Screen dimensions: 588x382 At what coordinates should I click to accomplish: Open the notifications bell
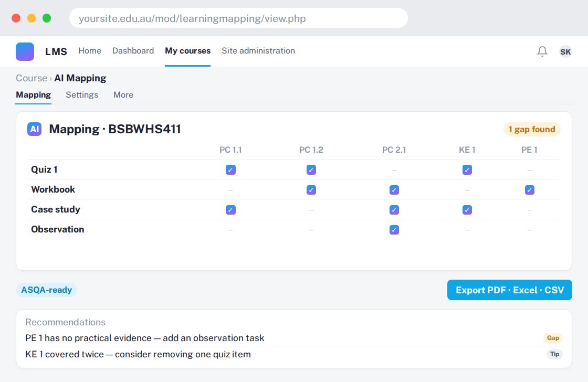(542, 51)
